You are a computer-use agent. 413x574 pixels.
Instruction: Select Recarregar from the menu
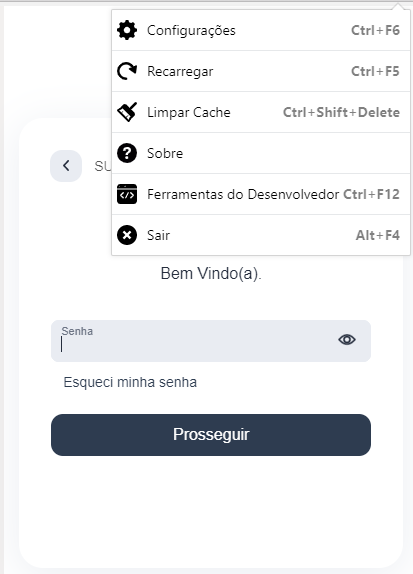(261, 71)
